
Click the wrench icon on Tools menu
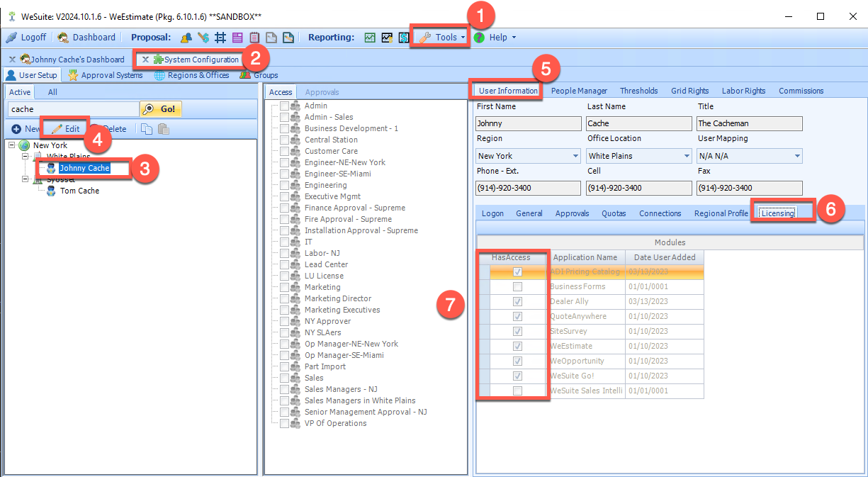[425, 38]
